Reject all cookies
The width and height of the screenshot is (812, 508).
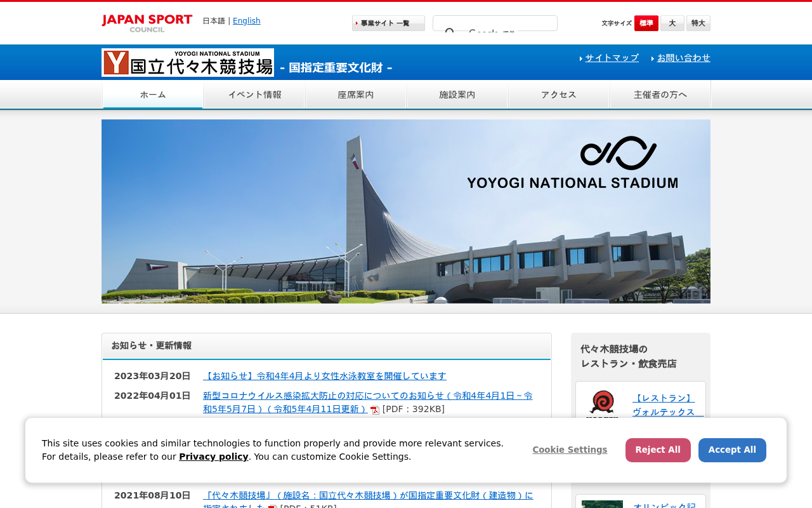pyautogui.click(x=658, y=450)
